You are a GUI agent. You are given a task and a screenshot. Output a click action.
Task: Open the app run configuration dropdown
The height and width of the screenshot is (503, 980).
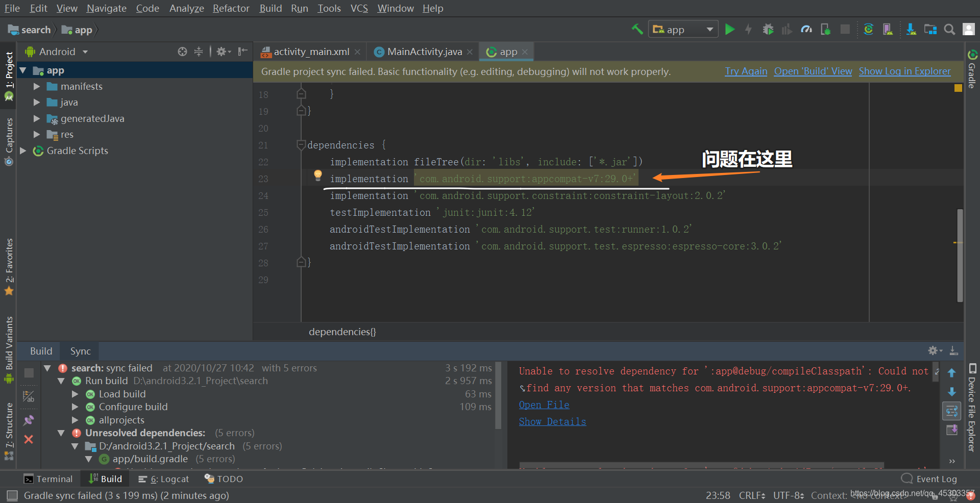pyautogui.click(x=683, y=29)
